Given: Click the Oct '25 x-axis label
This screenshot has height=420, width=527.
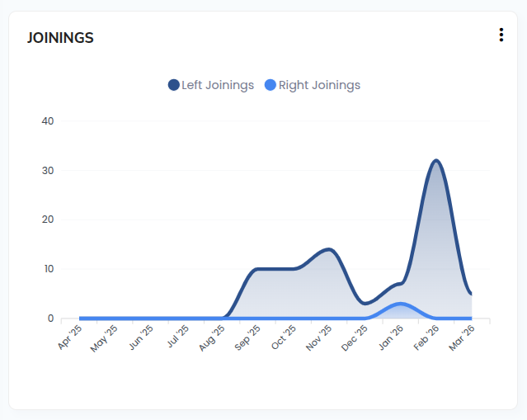Looking at the screenshot, I should pos(284,338).
